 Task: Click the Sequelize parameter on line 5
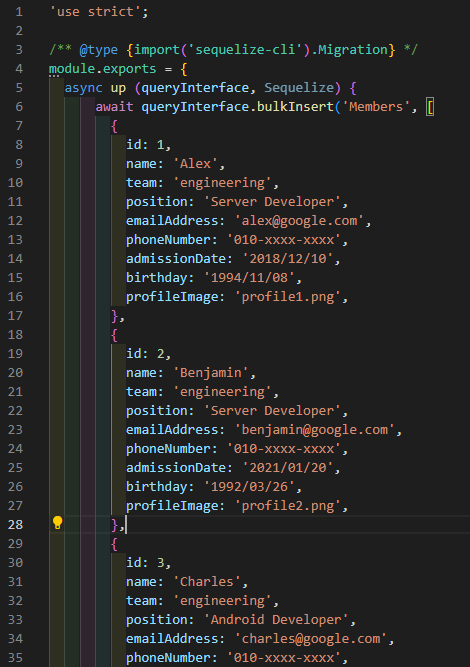click(x=299, y=88)
